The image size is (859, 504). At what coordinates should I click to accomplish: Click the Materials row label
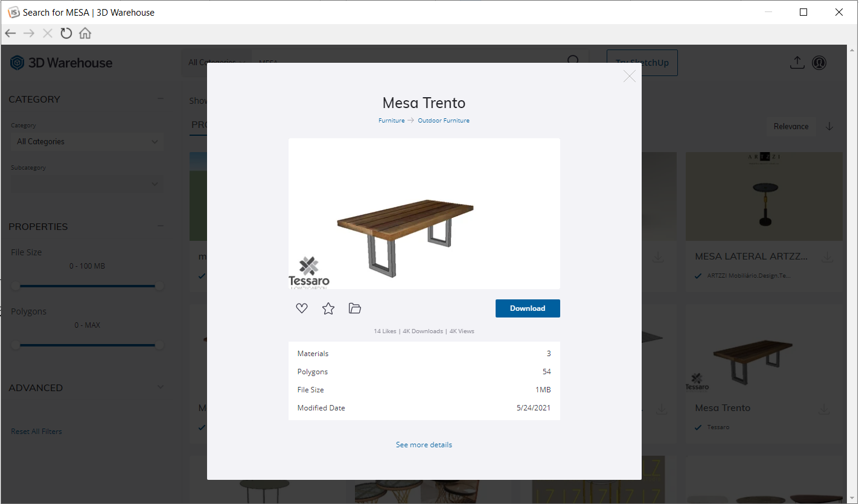click(x=313, y=354)
